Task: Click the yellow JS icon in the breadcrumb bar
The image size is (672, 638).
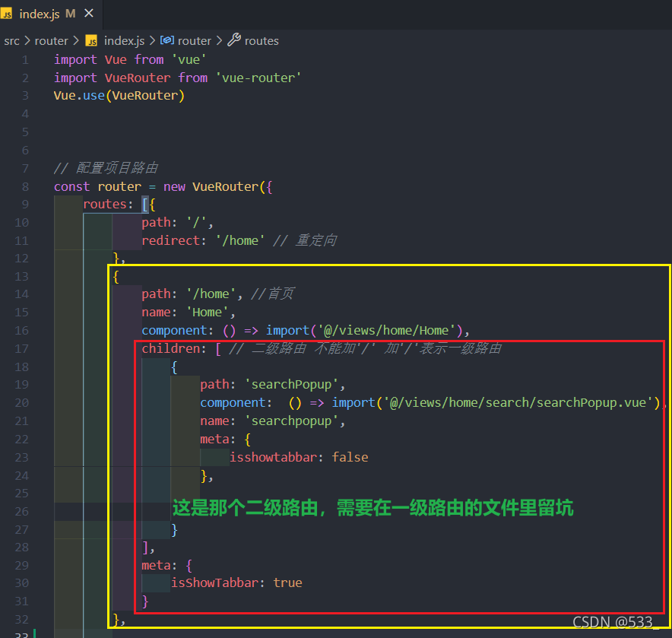Action: pyautogui.click(x=91, y=40)
